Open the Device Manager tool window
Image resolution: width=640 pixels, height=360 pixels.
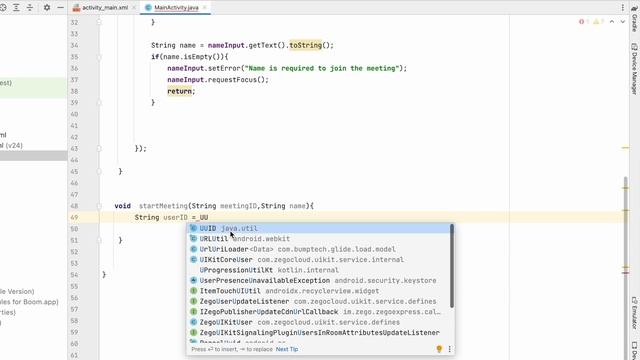coord(635,69)
